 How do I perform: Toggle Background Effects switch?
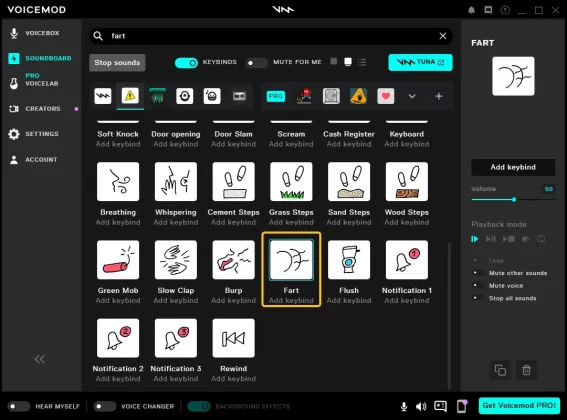(199, 406)
